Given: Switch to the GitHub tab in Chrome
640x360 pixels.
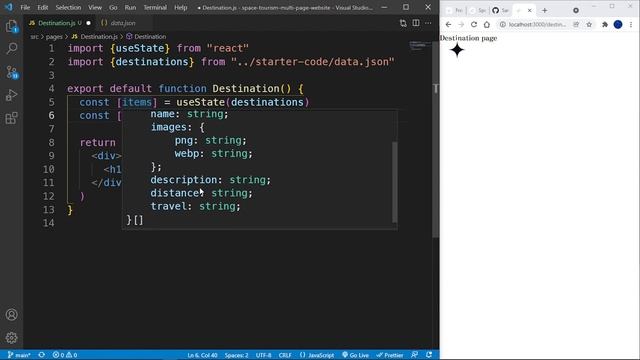Looking at the screenshot, I should pyautogui.click(x=500, y=10).
